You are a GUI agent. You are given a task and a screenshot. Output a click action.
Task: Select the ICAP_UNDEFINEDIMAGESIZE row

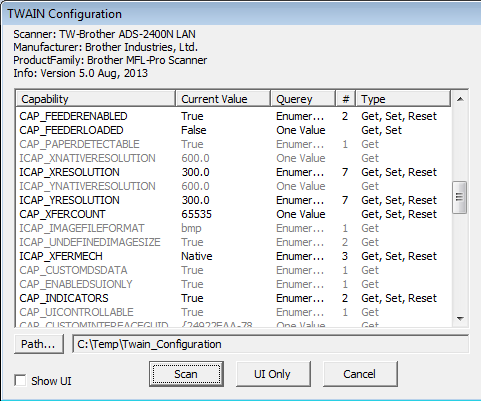233,242
